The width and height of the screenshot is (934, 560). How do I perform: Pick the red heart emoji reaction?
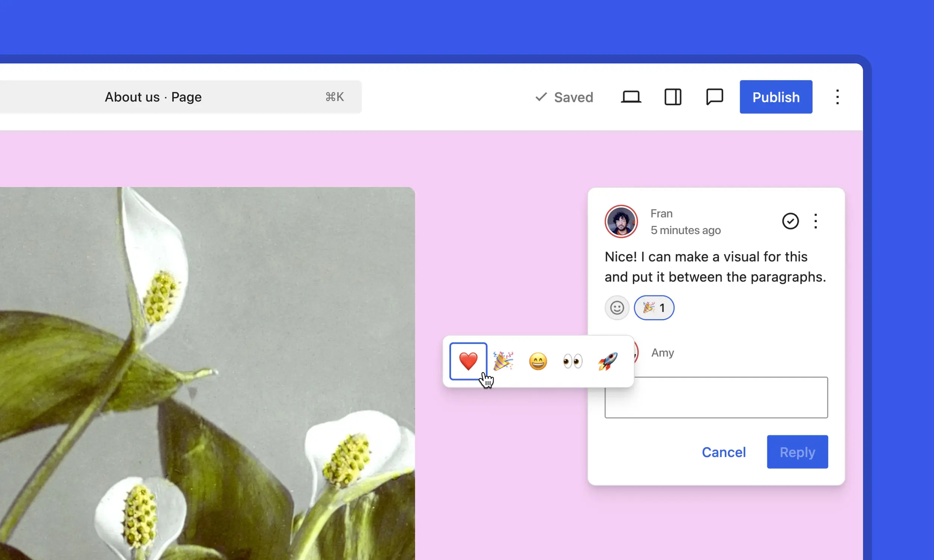(468, 361)
